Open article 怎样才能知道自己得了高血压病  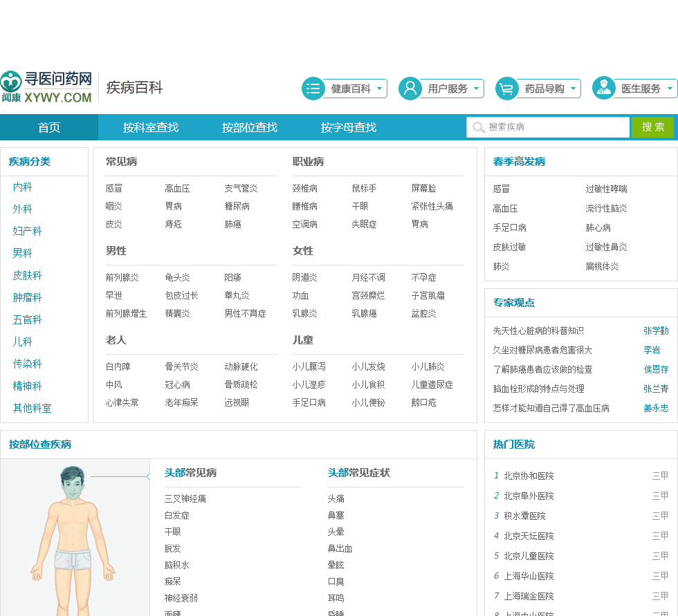[x=551, y=408]
